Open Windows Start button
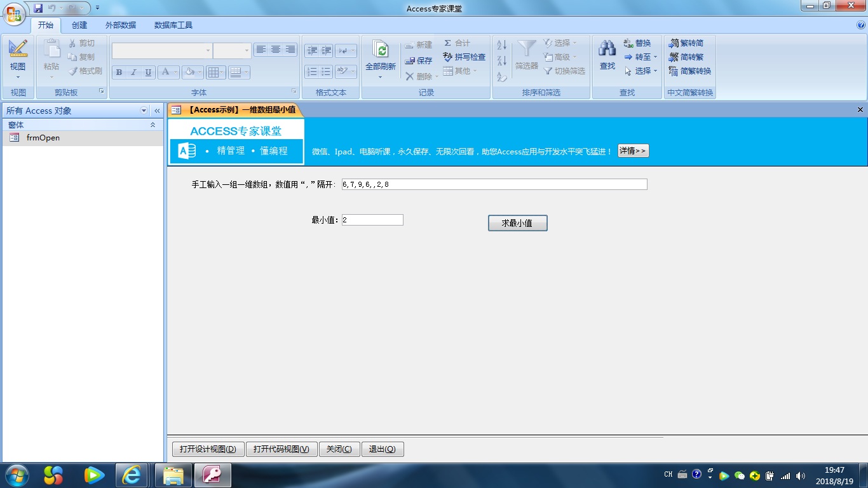 point(16,475)
